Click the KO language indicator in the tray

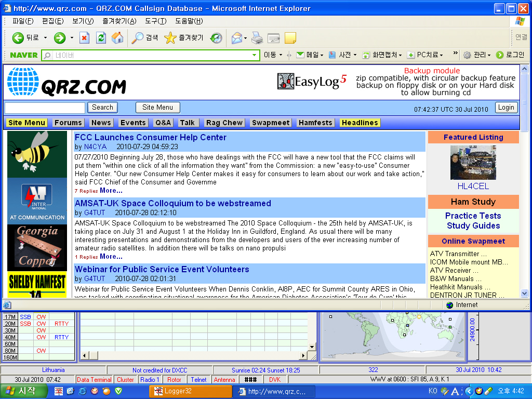tap(433, 391)
